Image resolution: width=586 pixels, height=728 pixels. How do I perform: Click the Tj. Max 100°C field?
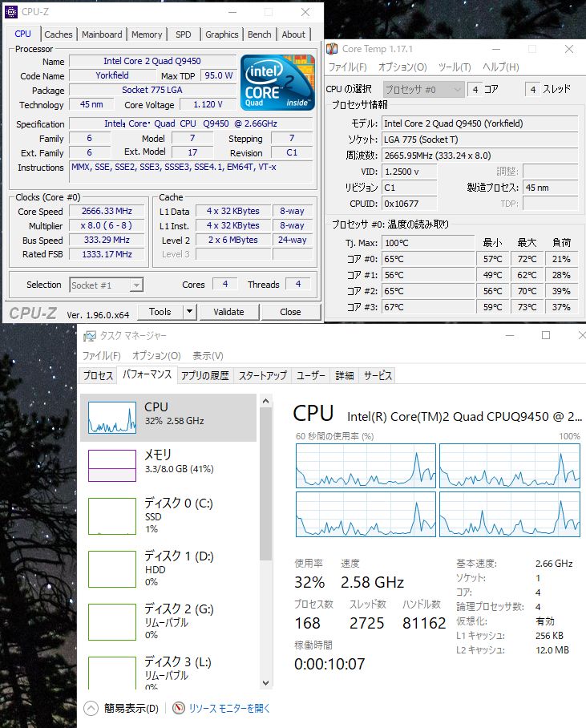pos(428,243)
